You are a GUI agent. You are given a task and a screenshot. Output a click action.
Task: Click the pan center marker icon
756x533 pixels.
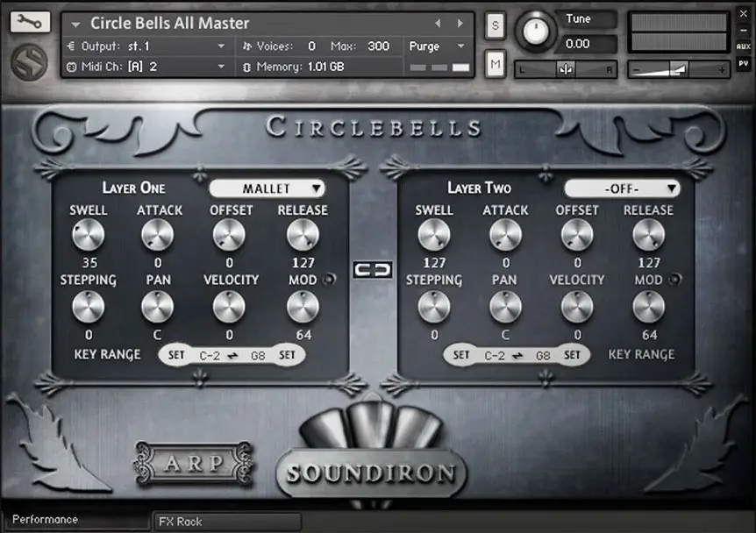(566, 70)
